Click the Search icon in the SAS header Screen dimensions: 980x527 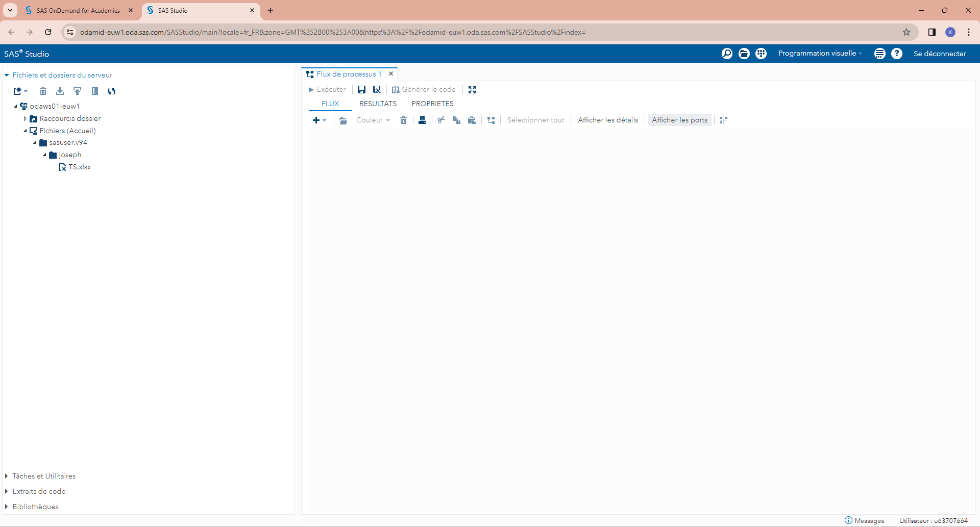727,54
